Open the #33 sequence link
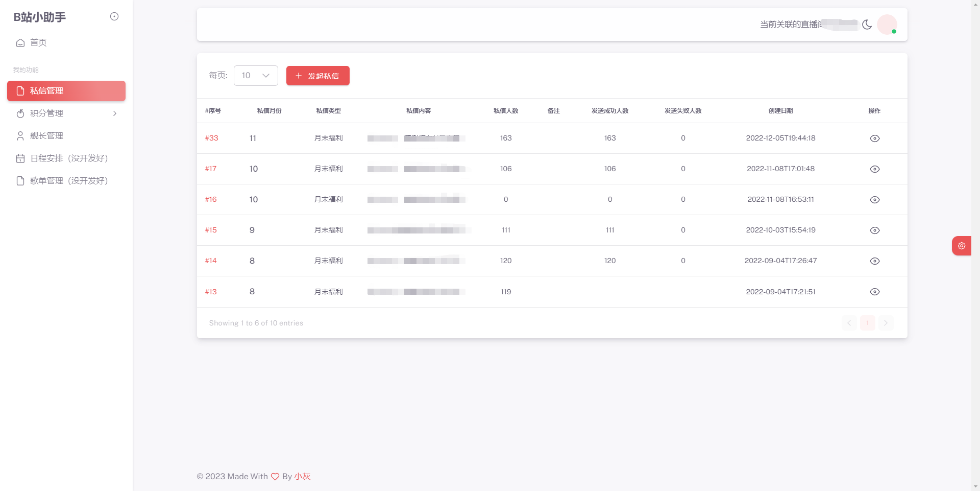 coord(211,138)
